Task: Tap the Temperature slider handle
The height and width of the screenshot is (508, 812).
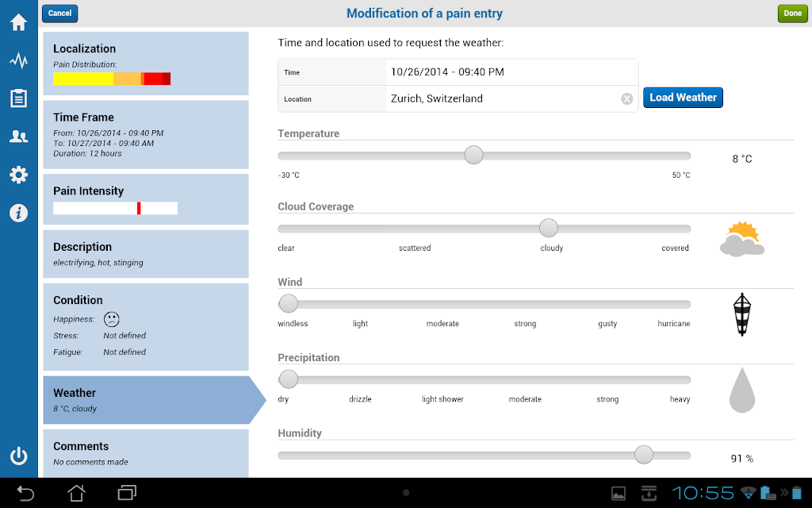Action: (x=473, y=155)
